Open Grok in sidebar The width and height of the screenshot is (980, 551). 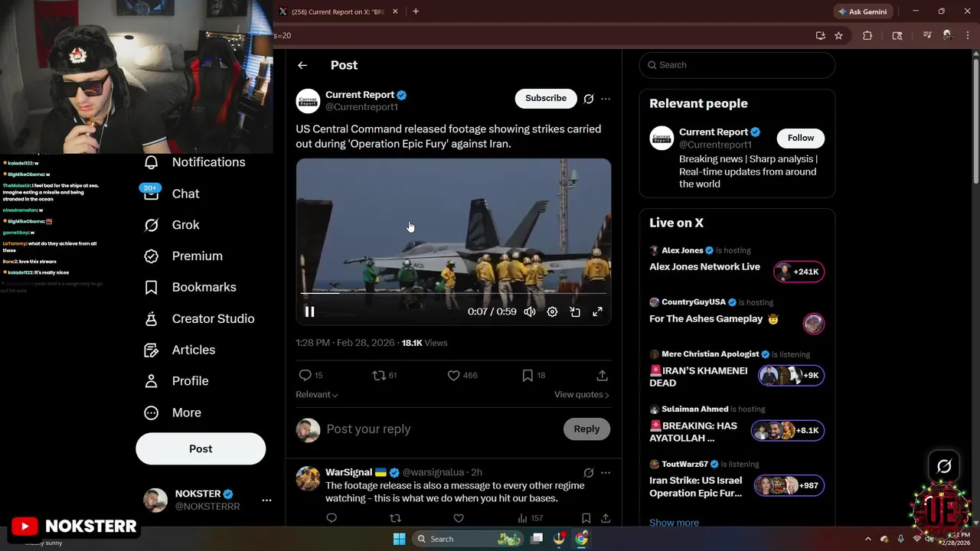coord(171,225)
